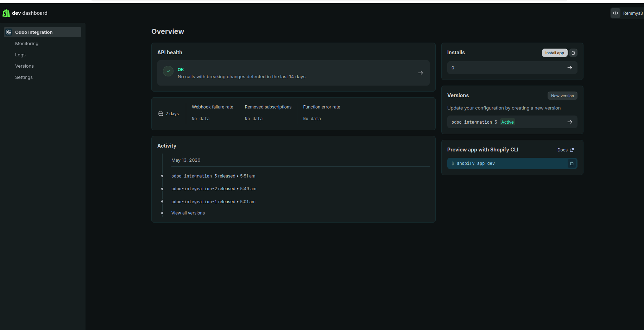Click the Function error rate label
644x330 pixels.
point(322,107)
